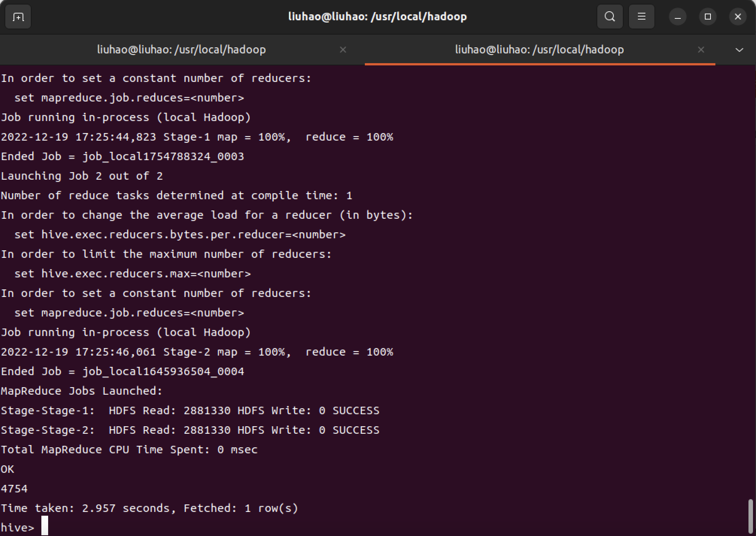Switch to the first hadoop tab
The height and width of the screenshot is (536, 756).
[x=182, y=50]
